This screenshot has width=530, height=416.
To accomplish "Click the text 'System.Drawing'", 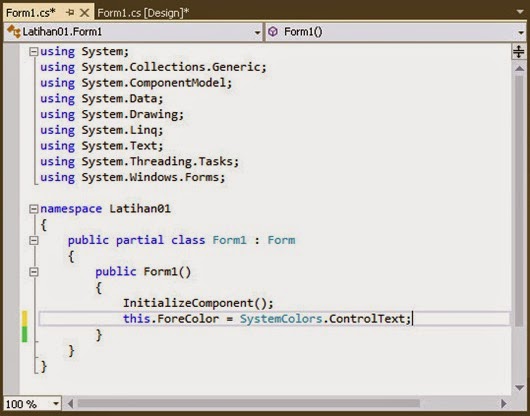I will [130, 115].
